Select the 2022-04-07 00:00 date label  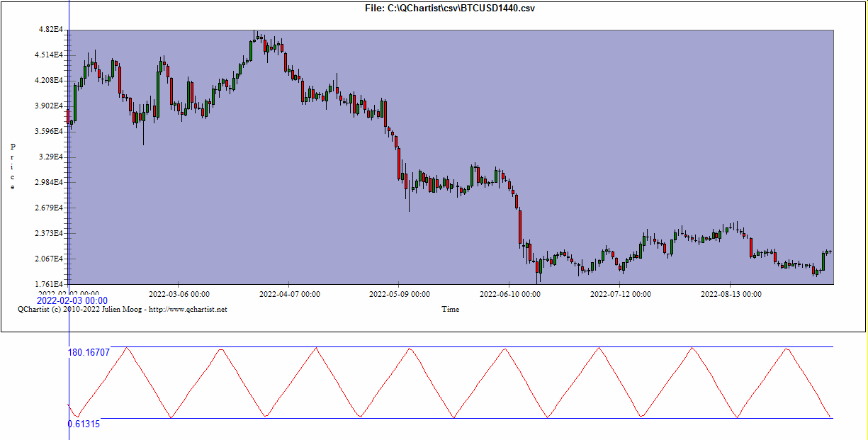(289, 294)
